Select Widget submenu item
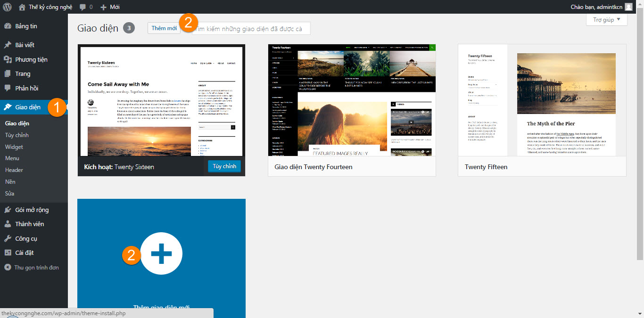The width and height of the screenshot is (644, 318). pyautogui.click(x=14, y=147)
